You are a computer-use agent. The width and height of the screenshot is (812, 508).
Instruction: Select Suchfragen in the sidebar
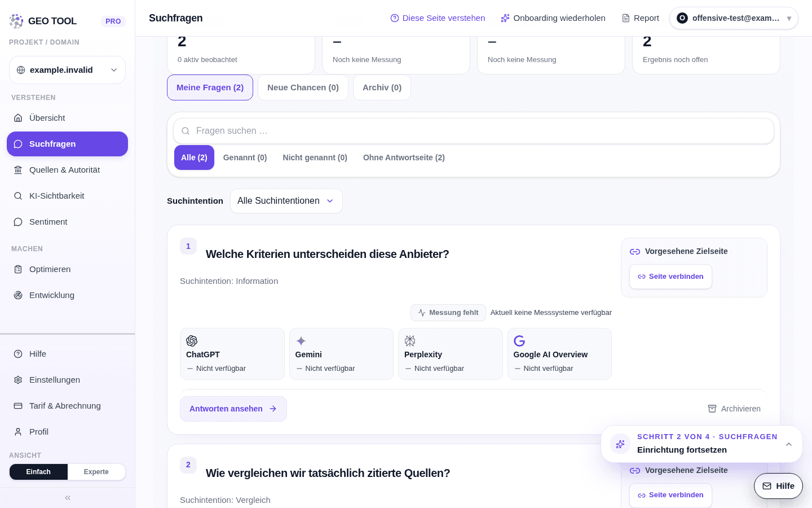tap(67, 144)
